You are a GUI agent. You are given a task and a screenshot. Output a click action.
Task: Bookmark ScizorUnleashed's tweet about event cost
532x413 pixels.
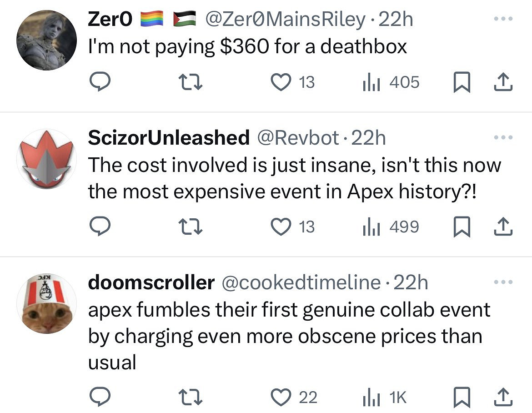[462, 227]
